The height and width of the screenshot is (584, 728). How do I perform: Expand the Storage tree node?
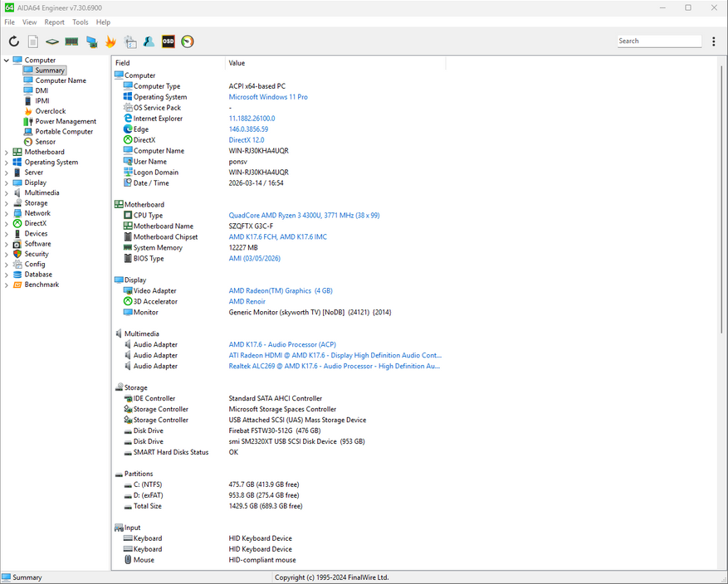click(7, 203)
